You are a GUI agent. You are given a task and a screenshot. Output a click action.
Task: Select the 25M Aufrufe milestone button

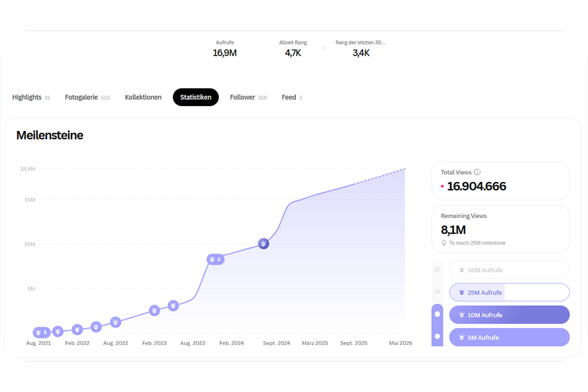pyautogui.click(x=509, y=293)
